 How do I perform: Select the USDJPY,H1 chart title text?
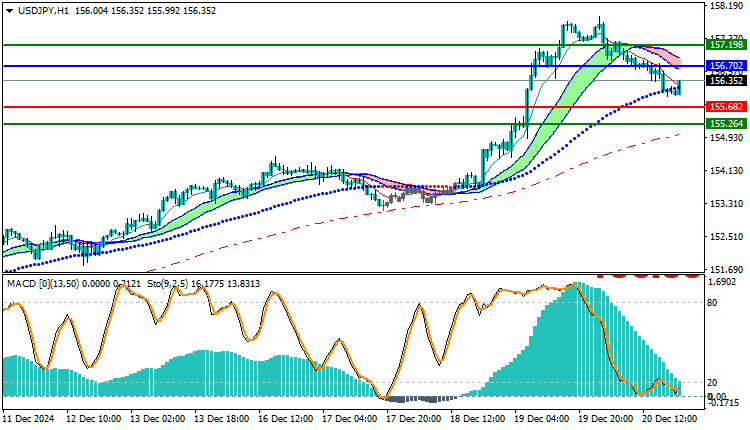pyautogui.click(x=43, y=11)
